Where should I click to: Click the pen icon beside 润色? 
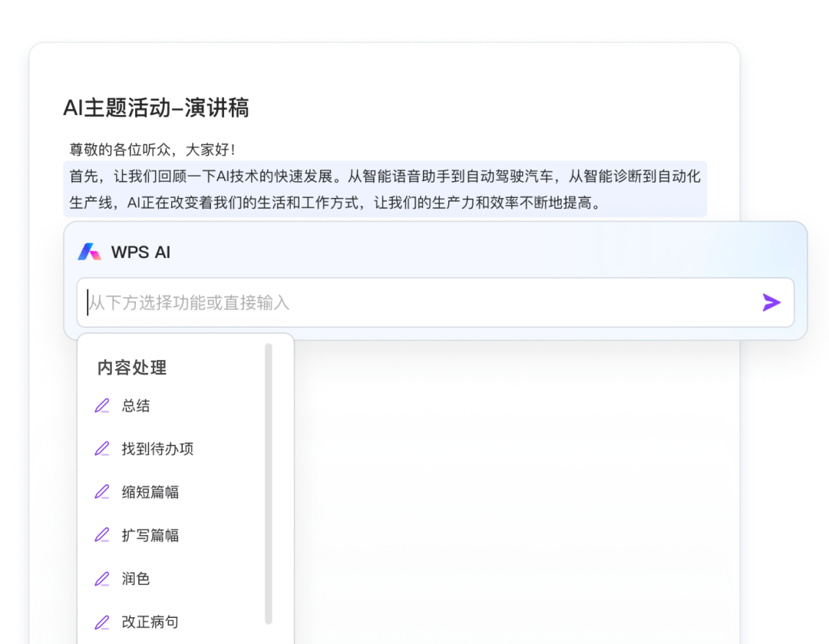[102, 579]
